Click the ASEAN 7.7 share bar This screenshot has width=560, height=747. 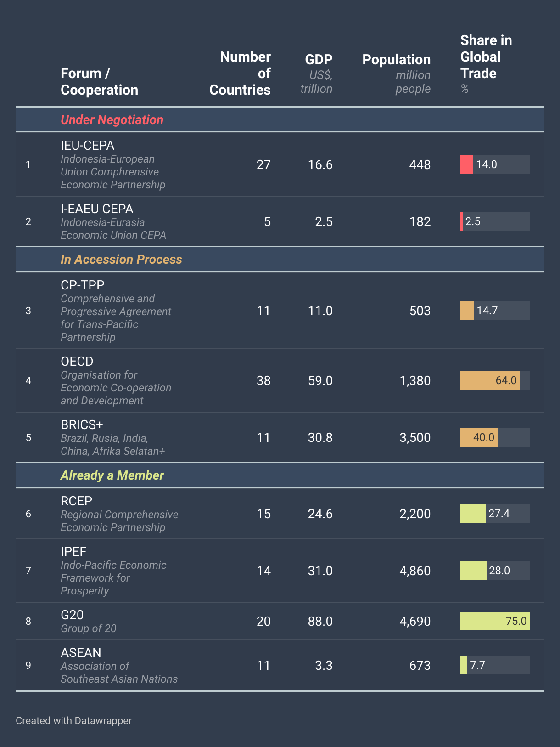(464, 665)
